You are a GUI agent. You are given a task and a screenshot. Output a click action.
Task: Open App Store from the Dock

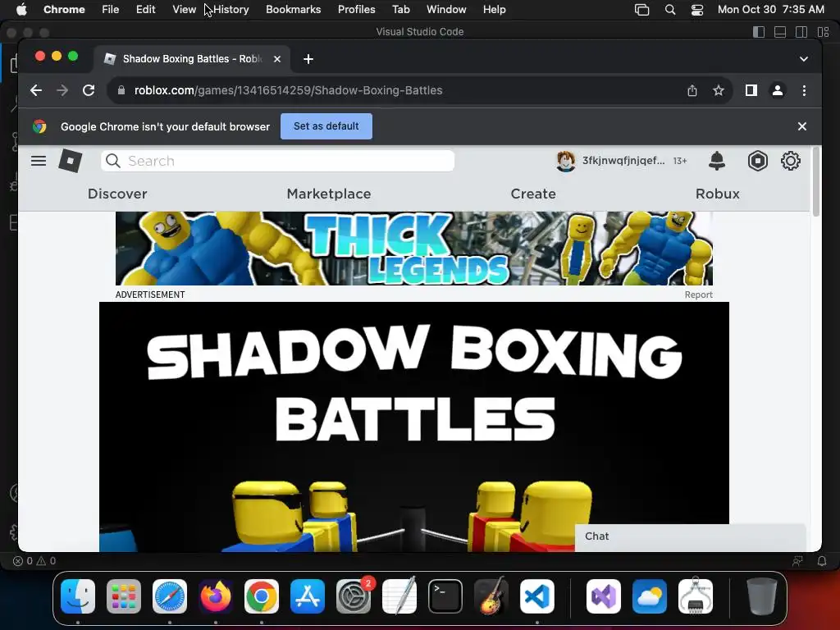coord(308,596)
